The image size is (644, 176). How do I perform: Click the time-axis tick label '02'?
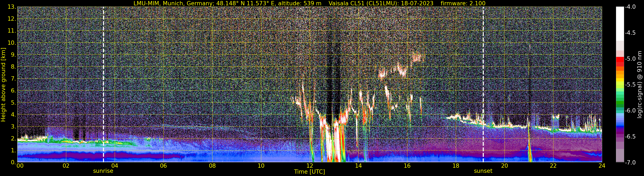click(x=66, y=166)
